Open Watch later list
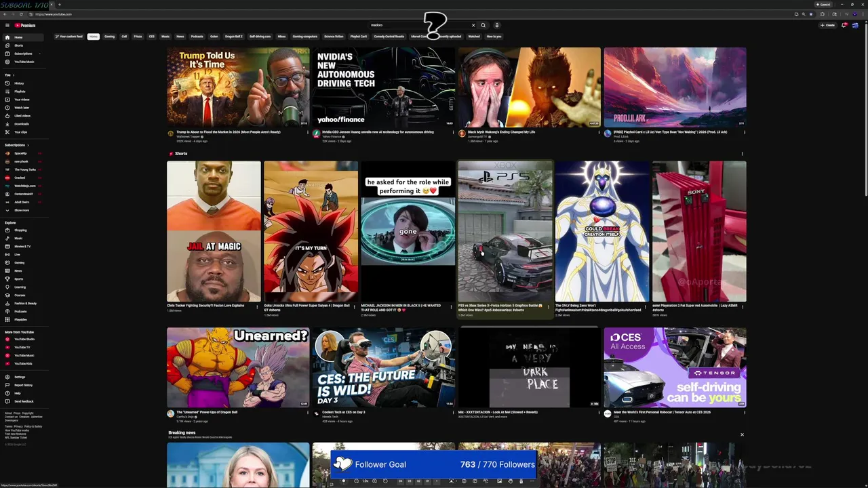The height and width of the screenshot is (488, 868). [x=22, y=108]
